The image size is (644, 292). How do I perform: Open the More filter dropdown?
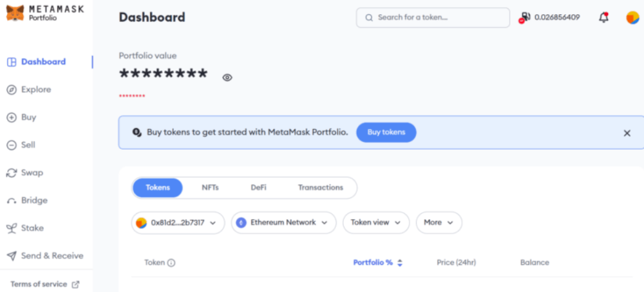tap(439, 223)
